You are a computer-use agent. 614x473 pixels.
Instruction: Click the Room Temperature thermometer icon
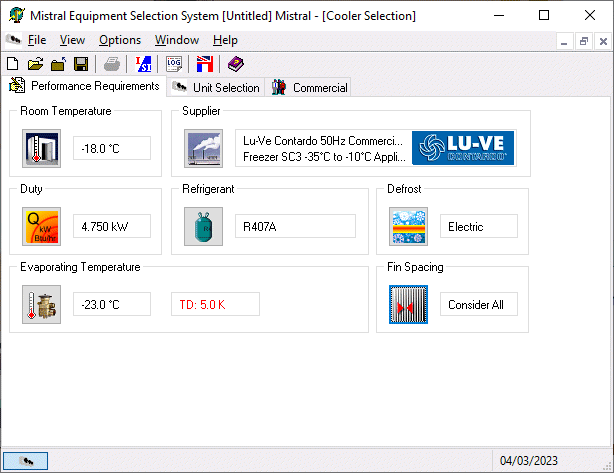pyautogui.click(x=42, y=148)
